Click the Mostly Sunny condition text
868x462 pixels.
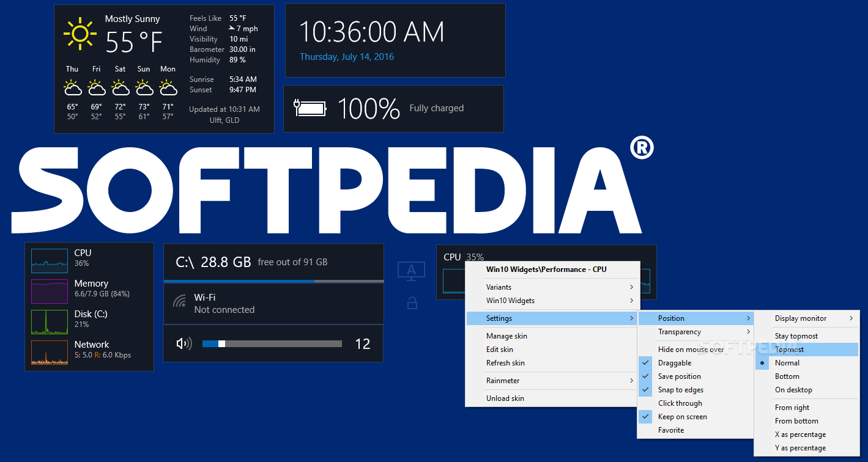tap(132, 19)
